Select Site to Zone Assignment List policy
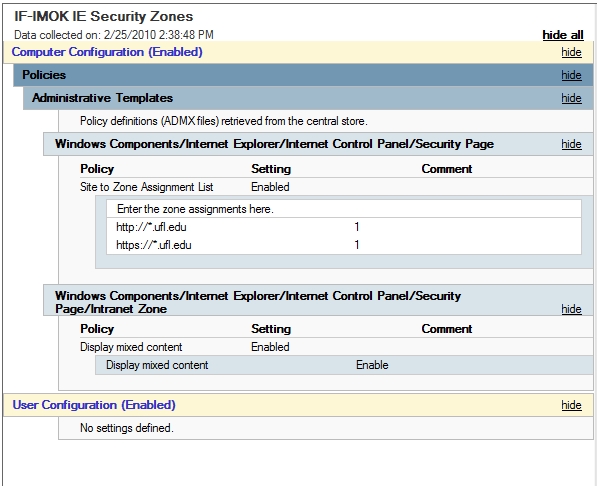 pyautogui.click(x=147, y=187)
